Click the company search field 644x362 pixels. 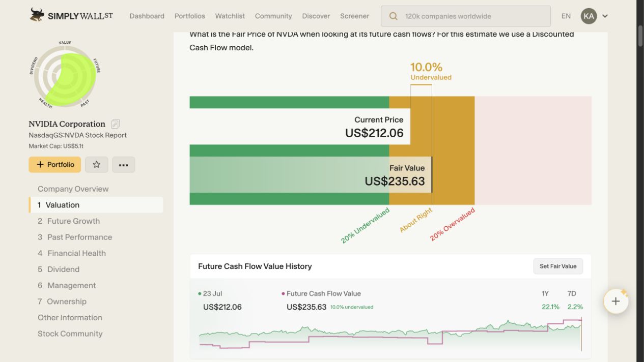(x=465, y=16)
